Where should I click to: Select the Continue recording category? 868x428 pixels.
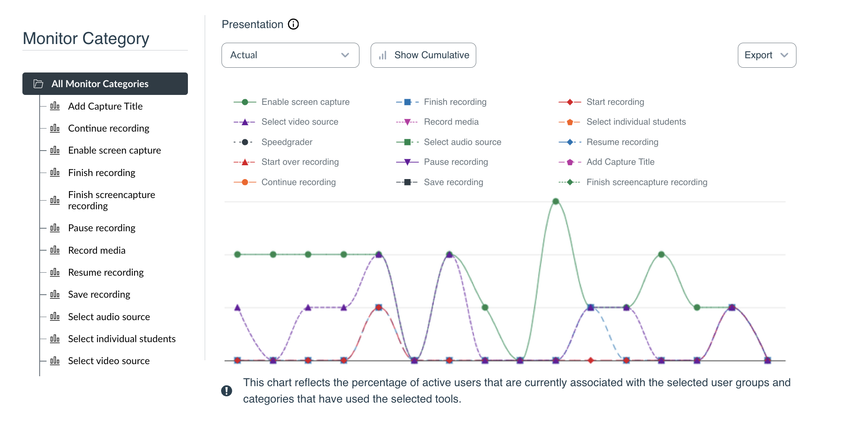[x=109, y=128]
